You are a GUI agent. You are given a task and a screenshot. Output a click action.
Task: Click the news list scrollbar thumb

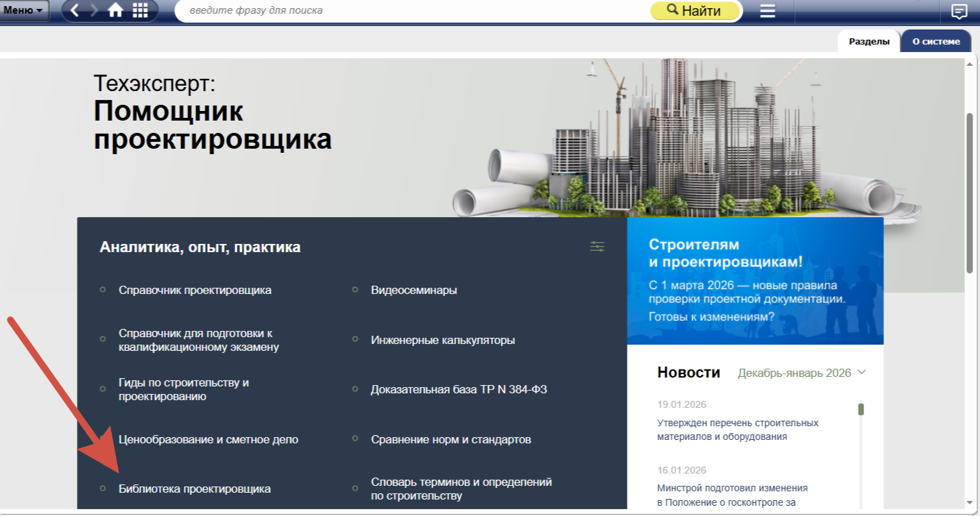[861, 409]
